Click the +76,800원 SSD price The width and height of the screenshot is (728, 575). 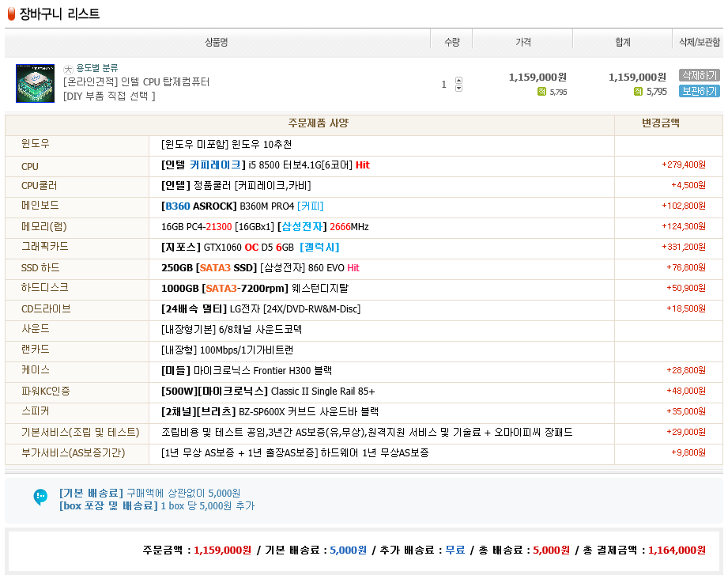click(686, 267)
